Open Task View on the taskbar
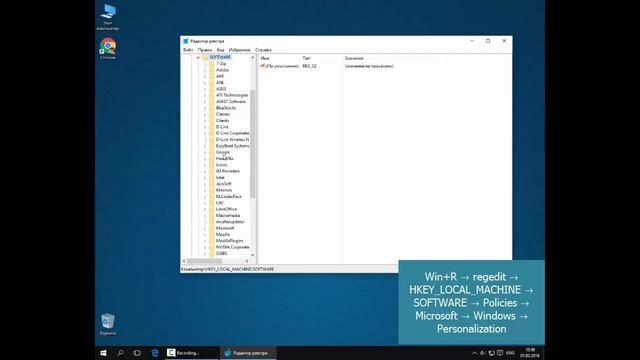 (x=137, y=353)
